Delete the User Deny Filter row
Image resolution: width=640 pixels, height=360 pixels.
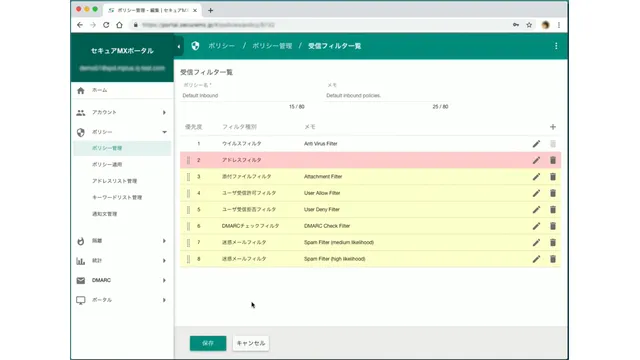coord(553,209)
